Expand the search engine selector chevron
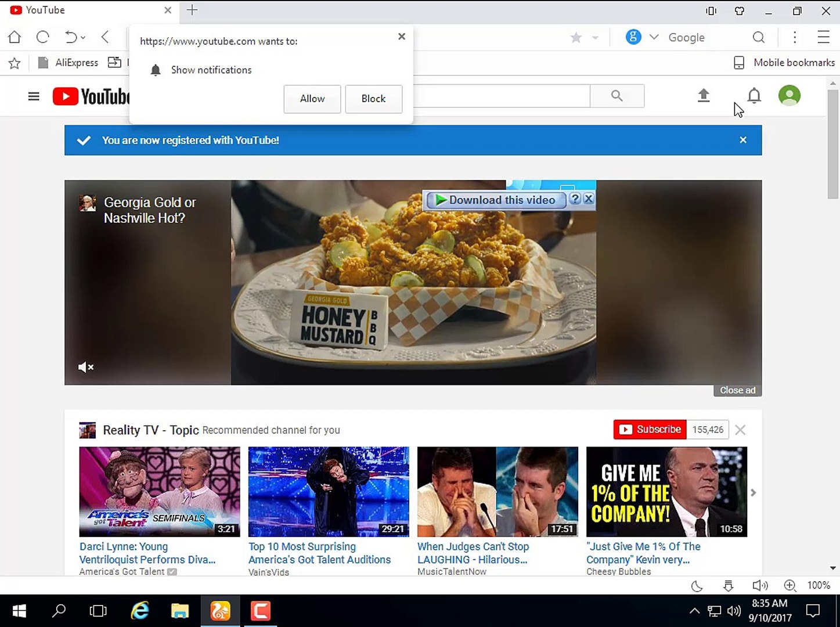 click(x=654, y=37)
